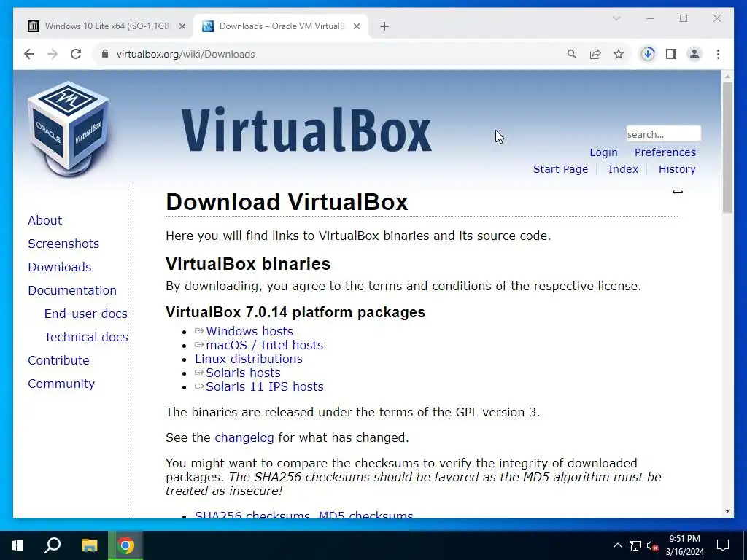The image size is (747, 560).
Task: Open the taskbar search magnifier
Action: click(x=53, y=545)
